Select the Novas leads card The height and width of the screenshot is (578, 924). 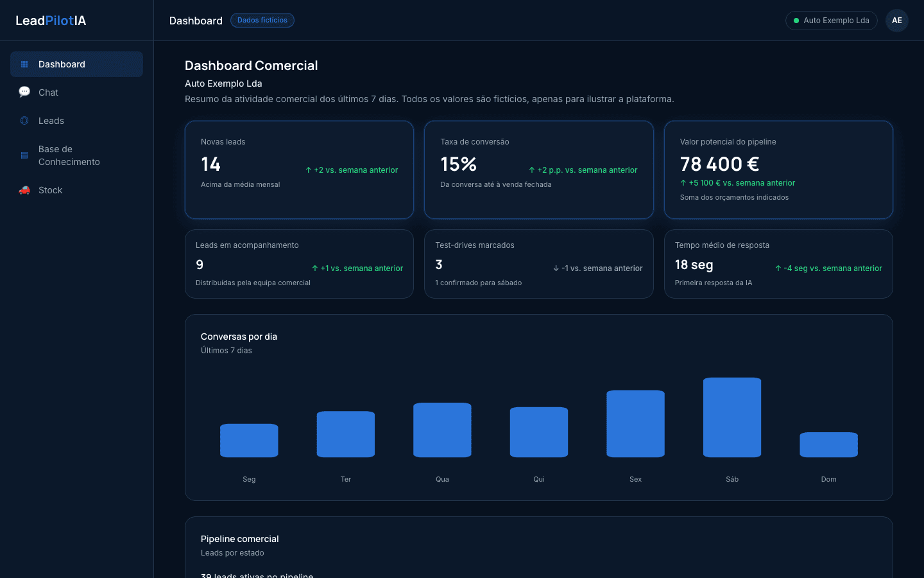click(x=299, y=170)
